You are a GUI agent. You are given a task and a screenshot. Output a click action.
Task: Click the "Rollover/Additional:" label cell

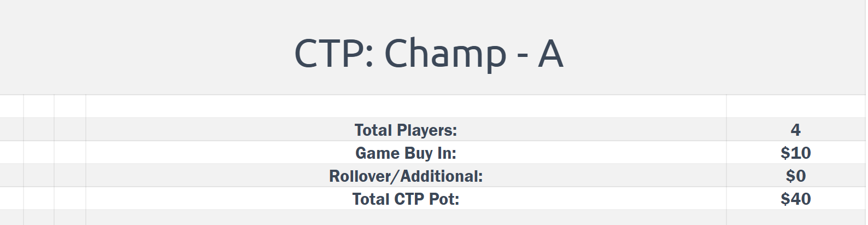(406, 176)
